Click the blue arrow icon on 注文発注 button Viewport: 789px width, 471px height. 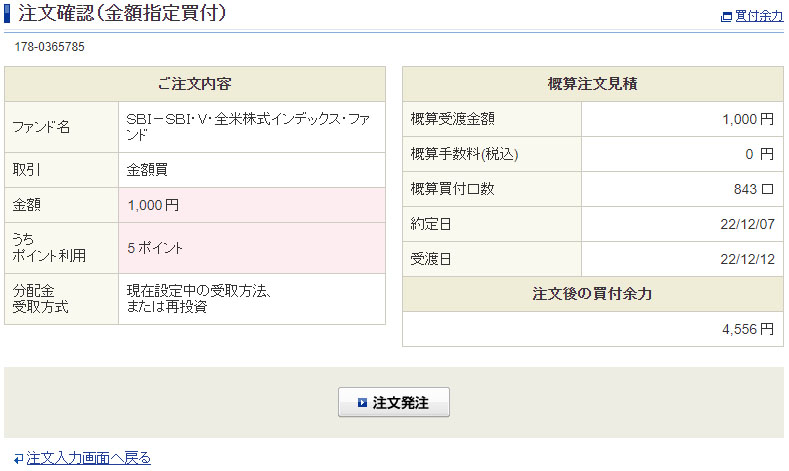(x=362, y=403)
